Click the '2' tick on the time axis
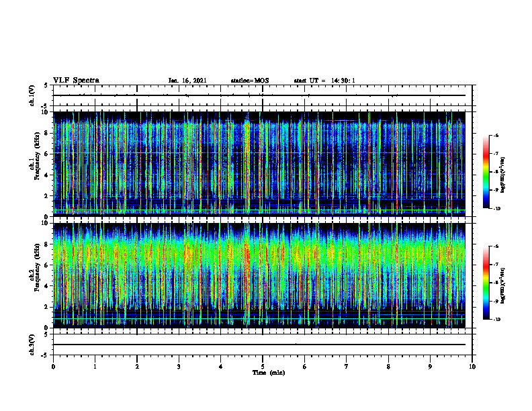The image size is (532, 411). [137, 367]
